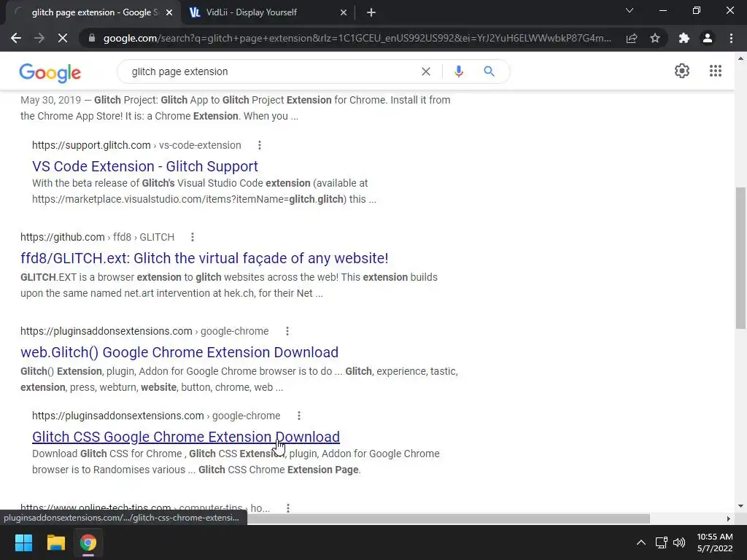The image size is (747, 560).
Task: Go back to the previous page
Action: point(16,38)
